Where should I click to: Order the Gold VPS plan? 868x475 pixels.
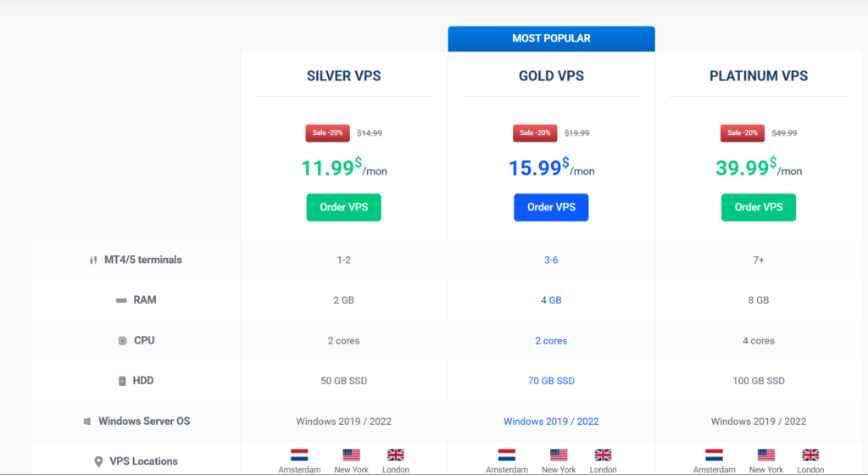click(x=551, y=207)
